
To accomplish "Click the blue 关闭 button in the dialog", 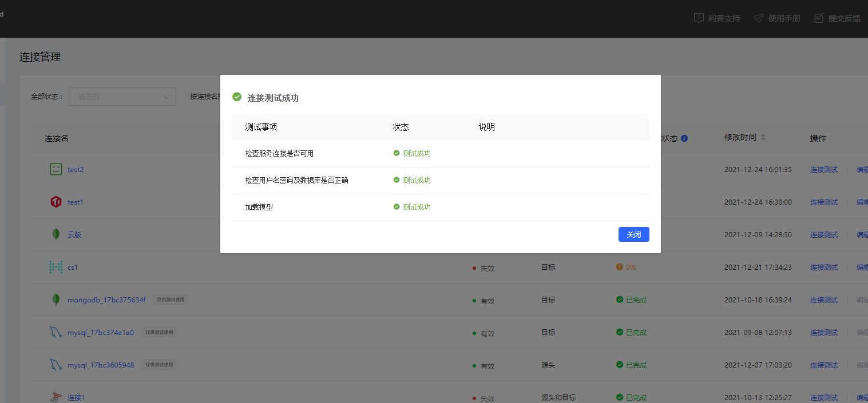I will tap(633, 234).
